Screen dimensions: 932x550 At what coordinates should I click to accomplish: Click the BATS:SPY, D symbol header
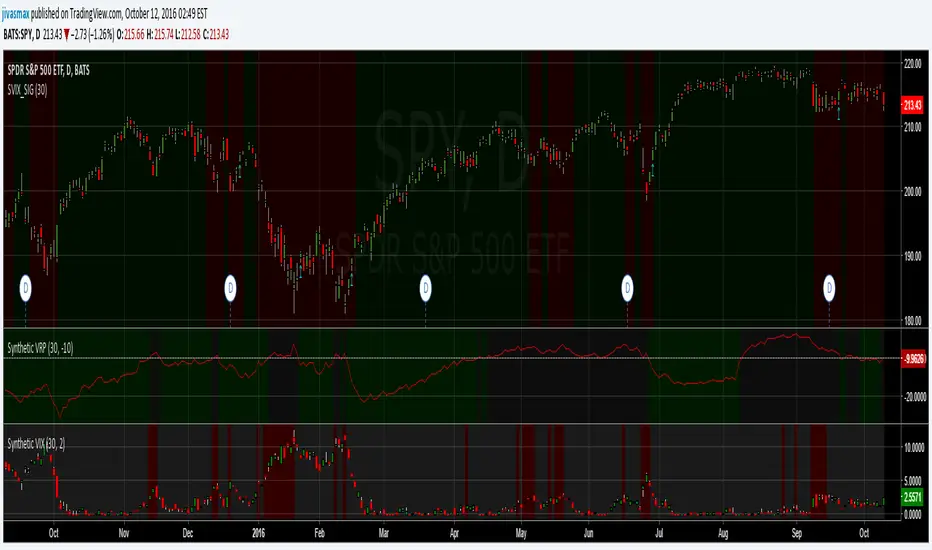coord(22,34)
